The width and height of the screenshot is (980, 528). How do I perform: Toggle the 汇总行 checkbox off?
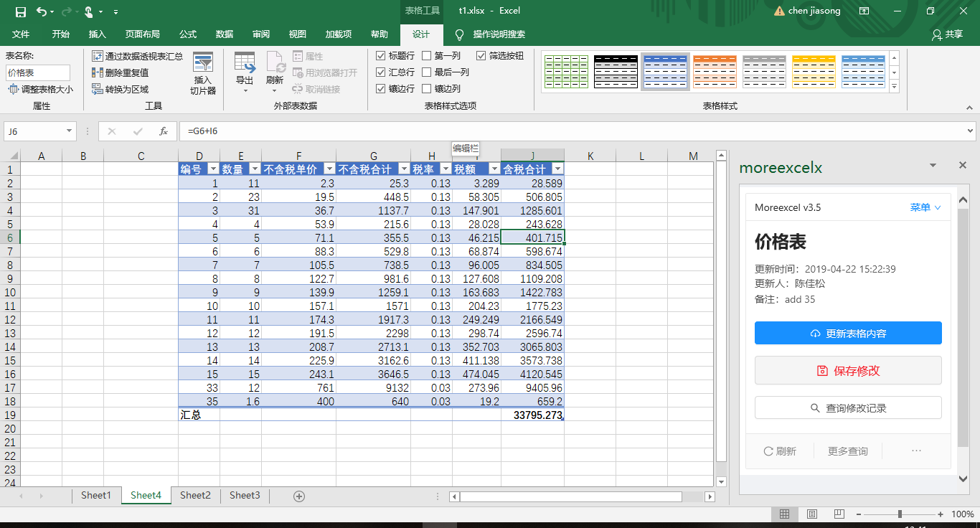click(381, 71)
